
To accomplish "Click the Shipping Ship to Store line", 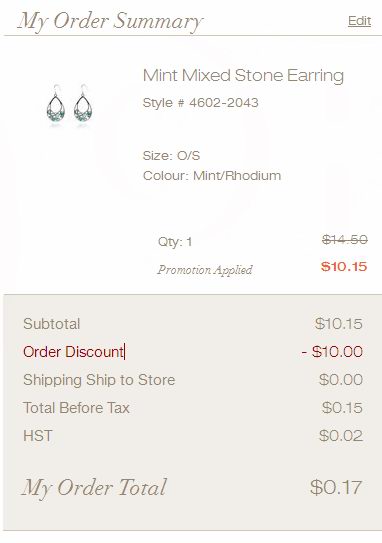I will point(99,380).
